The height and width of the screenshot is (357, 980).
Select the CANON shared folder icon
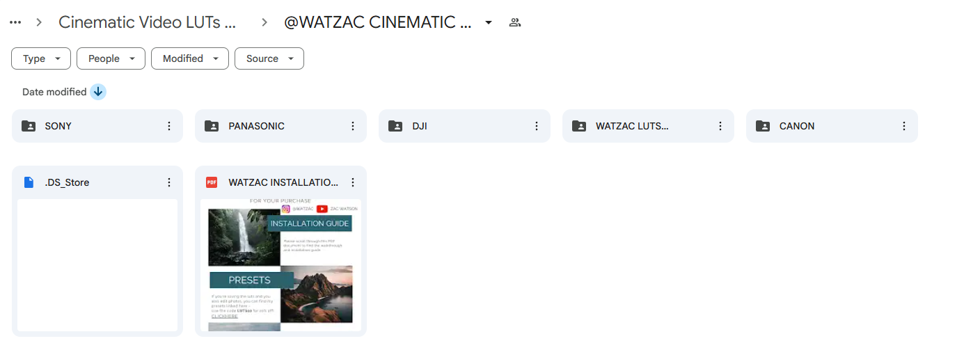[764, 126]
